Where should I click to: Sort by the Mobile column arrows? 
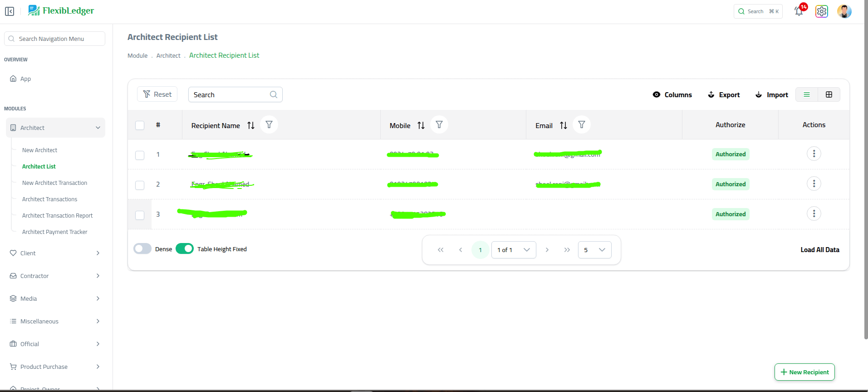click(421, 125)
